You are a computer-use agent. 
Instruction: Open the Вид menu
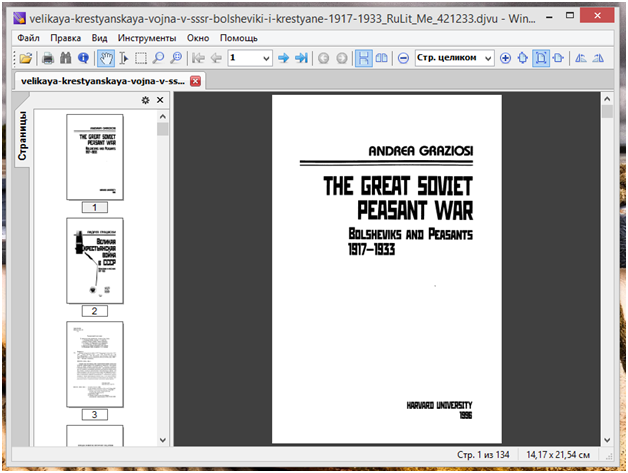click(x=99, y=38)
